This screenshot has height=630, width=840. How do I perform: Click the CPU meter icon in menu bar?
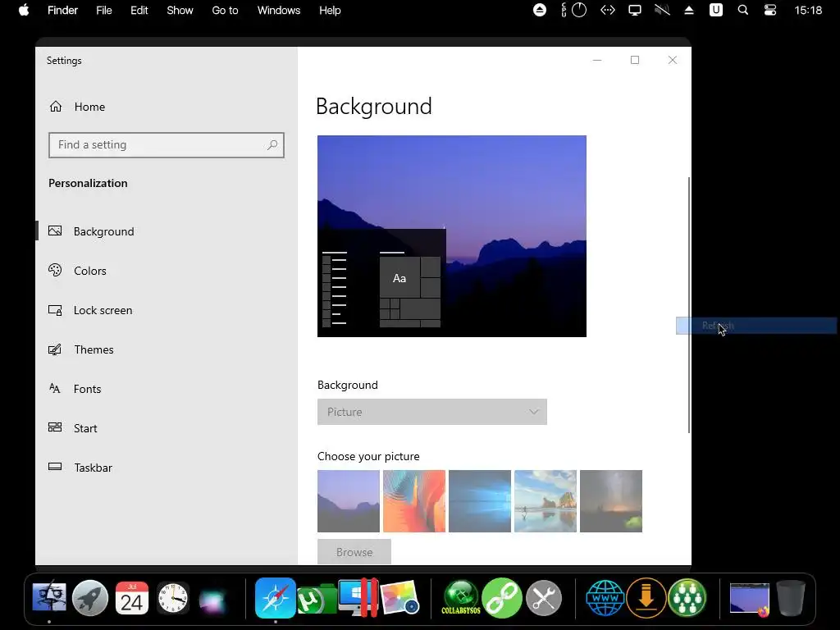click(x=573, y=10)
